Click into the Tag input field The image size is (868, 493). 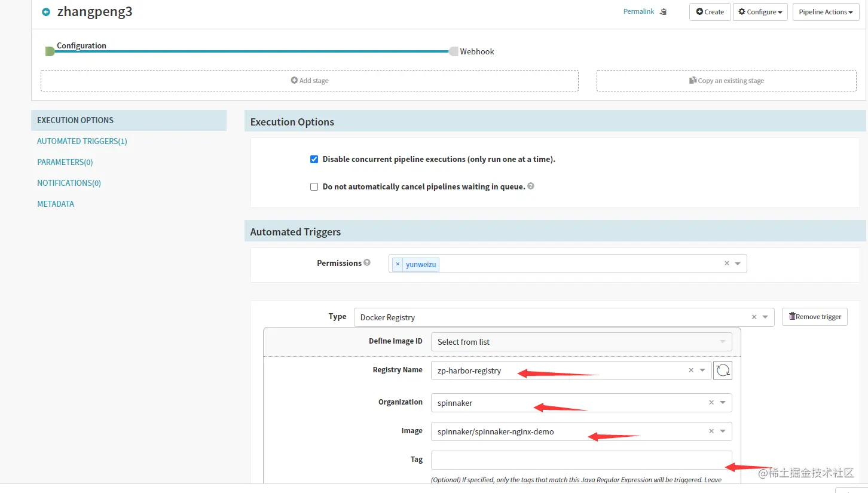click(x=581, y=460)
